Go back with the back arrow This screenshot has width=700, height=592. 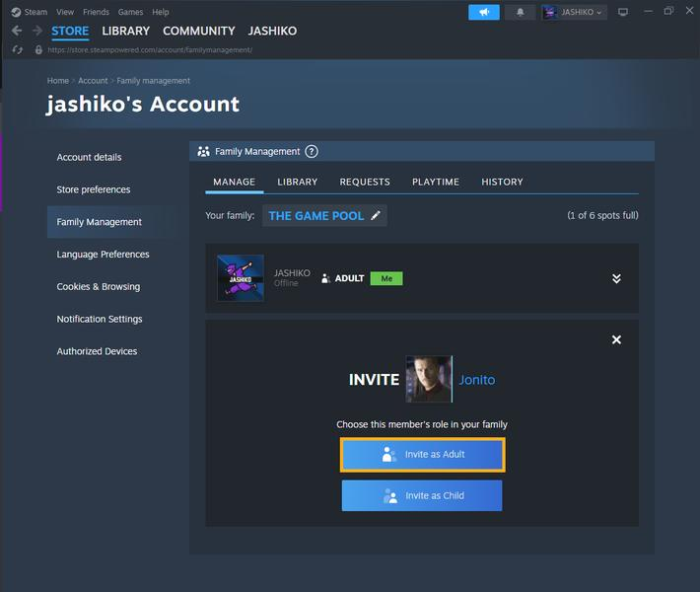(17, 31)
